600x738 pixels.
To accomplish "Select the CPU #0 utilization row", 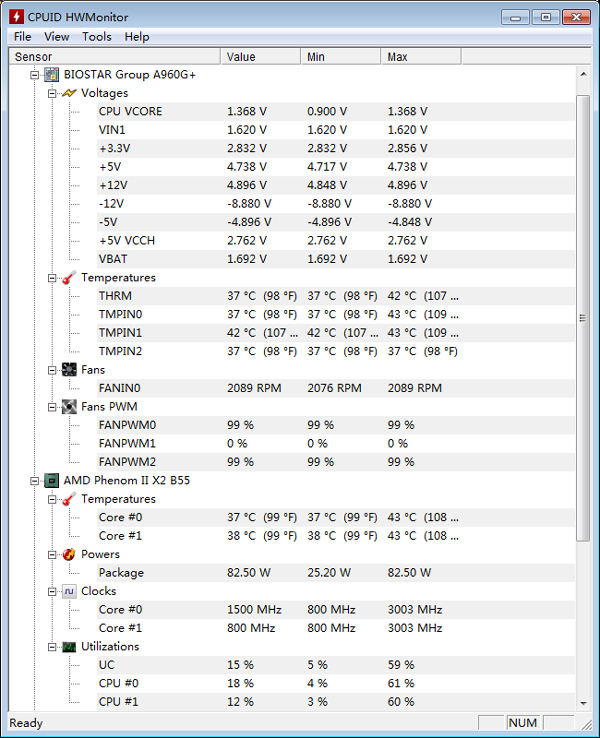I will point(336,683).
